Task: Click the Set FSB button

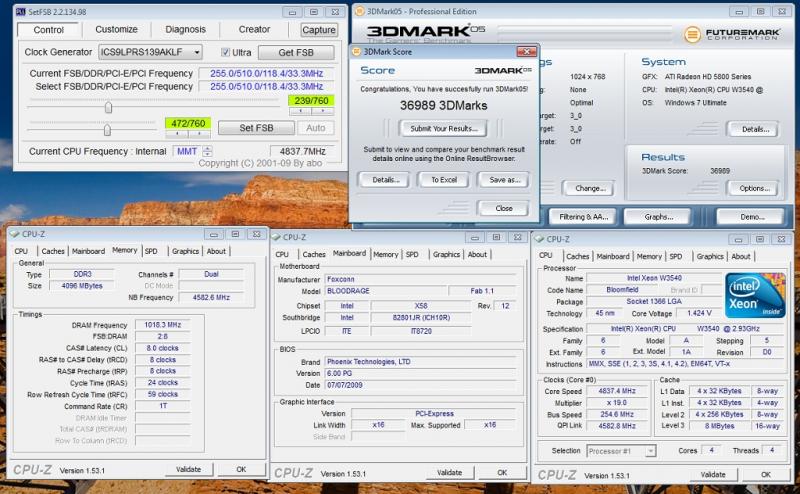Action: 256,128
